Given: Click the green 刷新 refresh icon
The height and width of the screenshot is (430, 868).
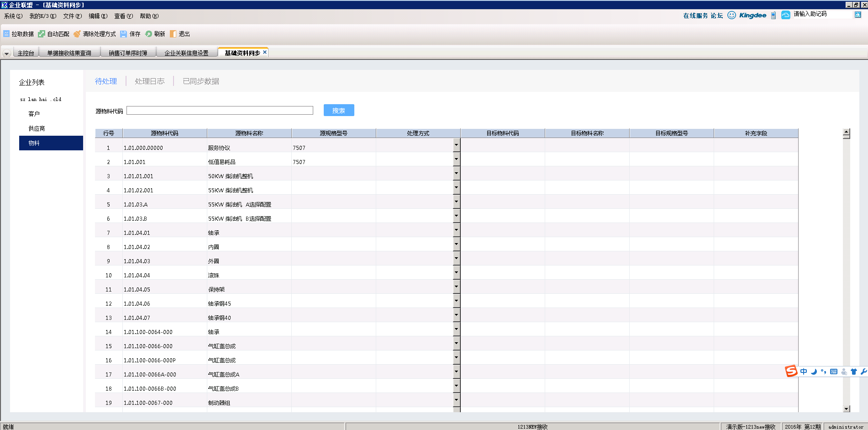Looking at the screenshot, I should 148,34.
